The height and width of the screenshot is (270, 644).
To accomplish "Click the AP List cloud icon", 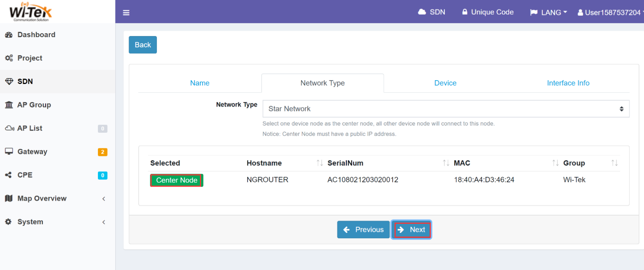I will click(9, 128).
